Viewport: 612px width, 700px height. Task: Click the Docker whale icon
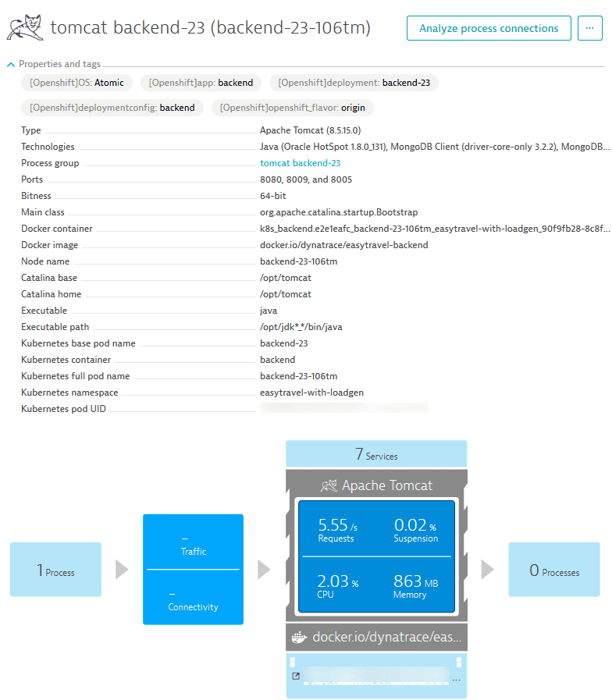(299, 637)
